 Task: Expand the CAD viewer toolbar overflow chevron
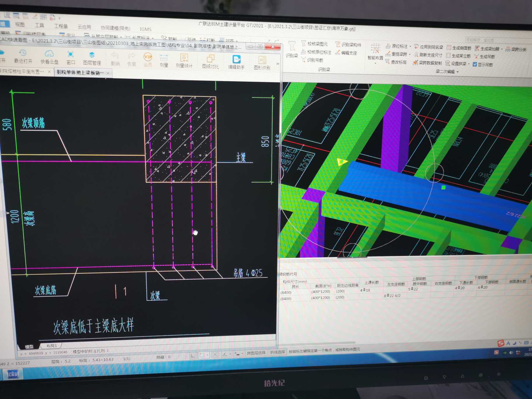tap(278, 64)
